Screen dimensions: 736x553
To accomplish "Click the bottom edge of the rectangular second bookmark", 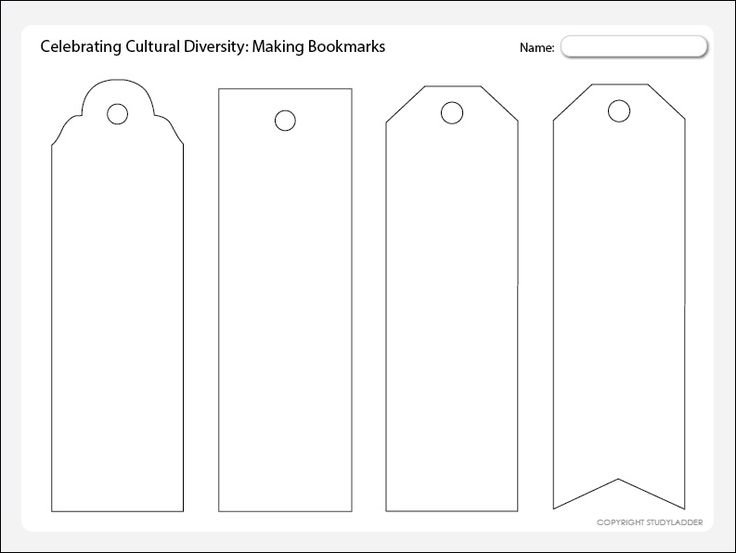I will 285,510.
